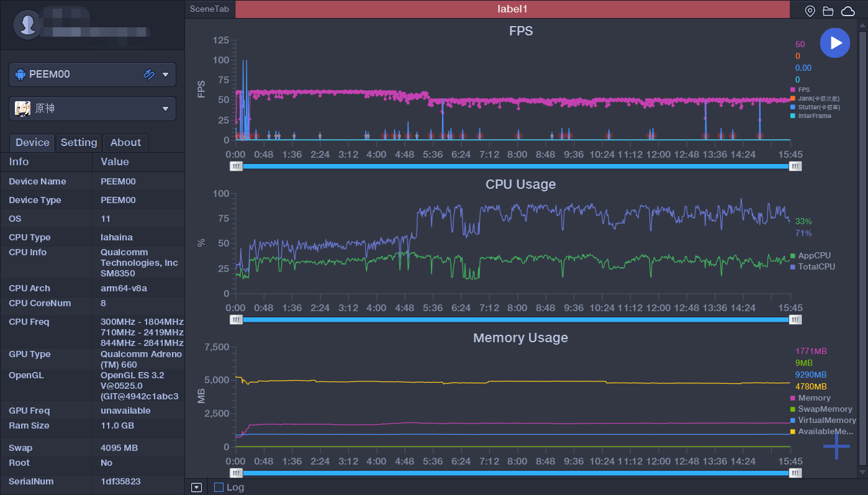The image size is (868, 495).
Task: Click the user avatar profile icon
Action: [27, 25]
